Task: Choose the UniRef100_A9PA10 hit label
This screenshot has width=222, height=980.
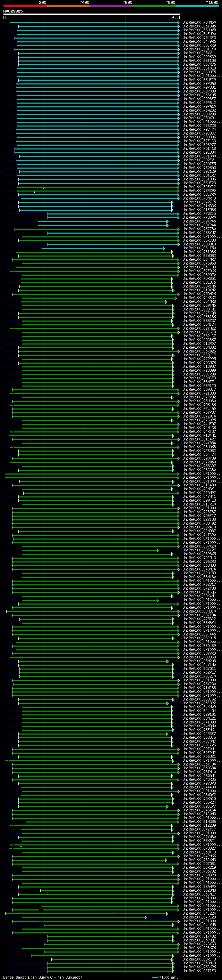Action: (x=199, y=106)
